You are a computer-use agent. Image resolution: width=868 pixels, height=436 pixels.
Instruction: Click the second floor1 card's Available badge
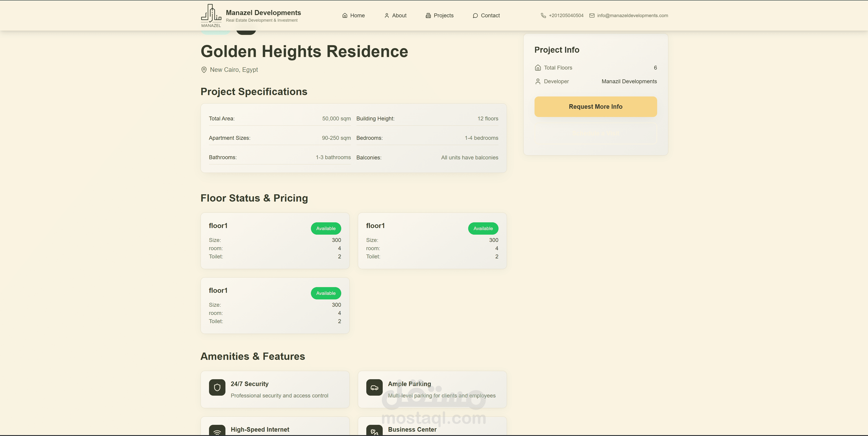pyautogui.click(x=483, y=228)
